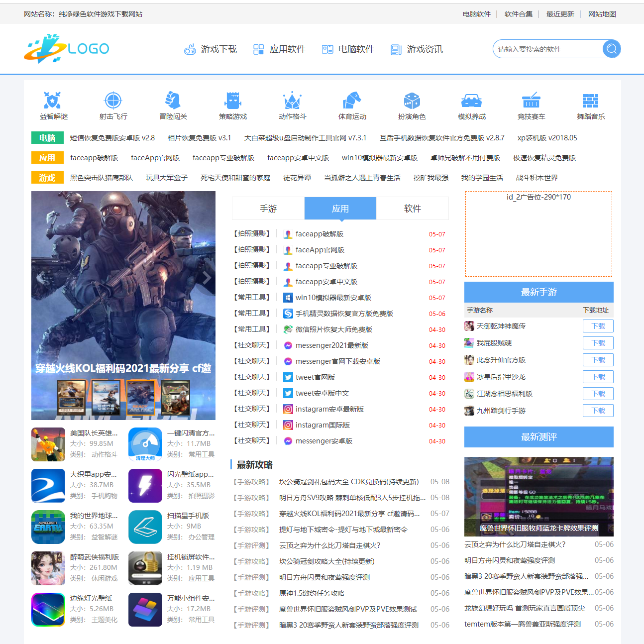Viewport: 644px width, 644px height.
Task: Open the 边缘灯光壁纸 app icon
Action: click(x=48, y=610)
